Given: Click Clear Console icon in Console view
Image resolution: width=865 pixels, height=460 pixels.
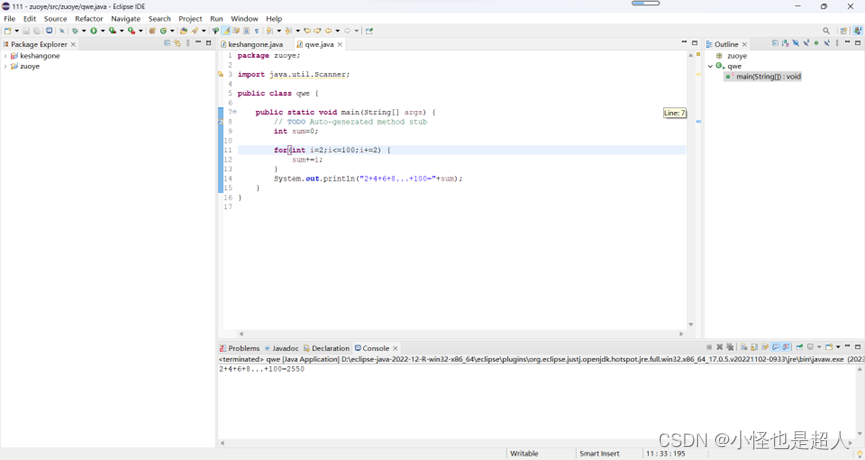Looking at the screenshot, I should coord(744,347).
